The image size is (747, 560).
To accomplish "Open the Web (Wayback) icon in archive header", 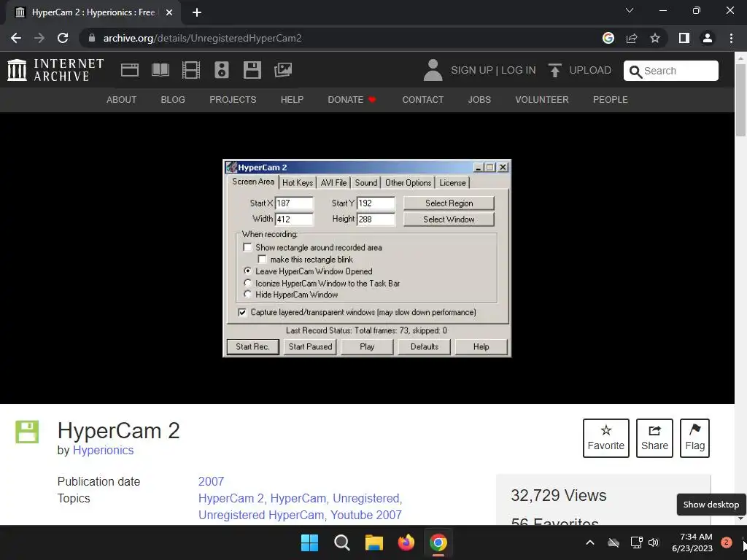I will 130,70.
